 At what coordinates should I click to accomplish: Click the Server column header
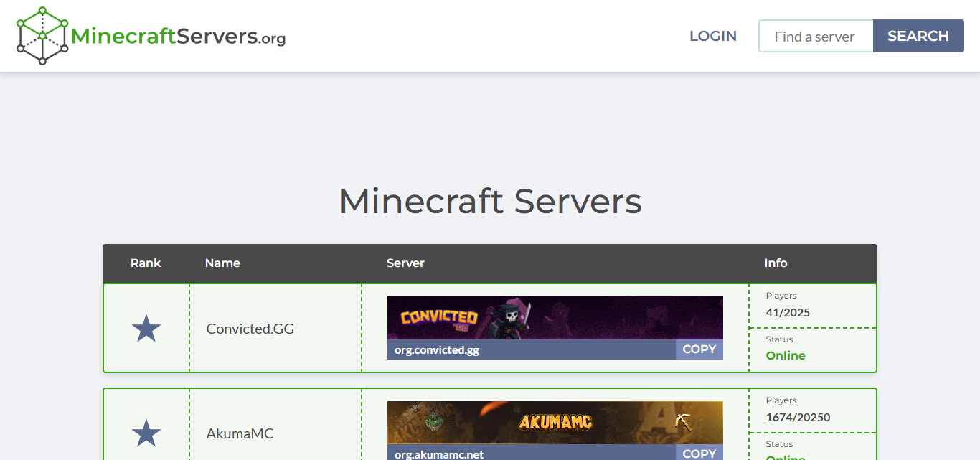click(x=405, y=263)
